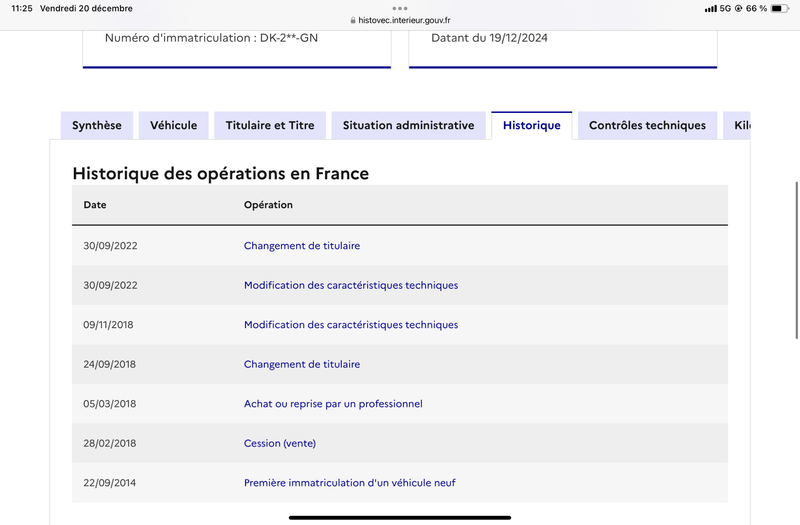Select the date cell 05/03/2018
The width and height of the screenshot is (800, 525).
pos(110,404)
